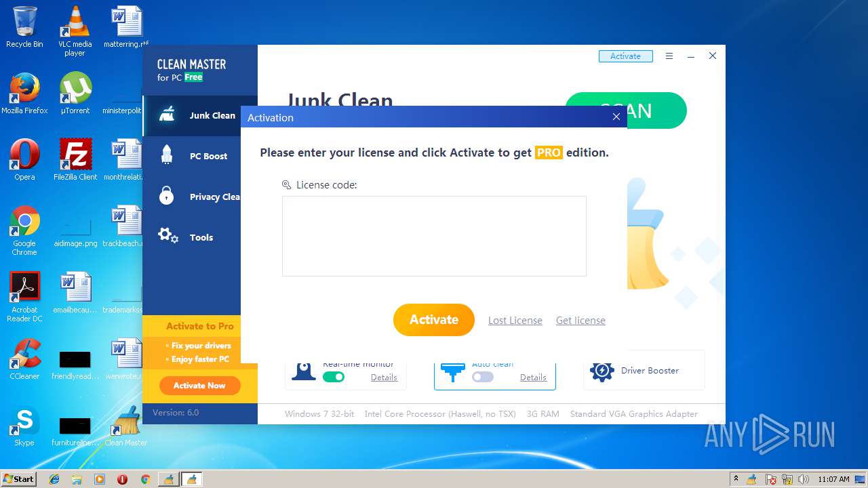
Task: Switch to Tools tab label
Action: tap(201, 237)
